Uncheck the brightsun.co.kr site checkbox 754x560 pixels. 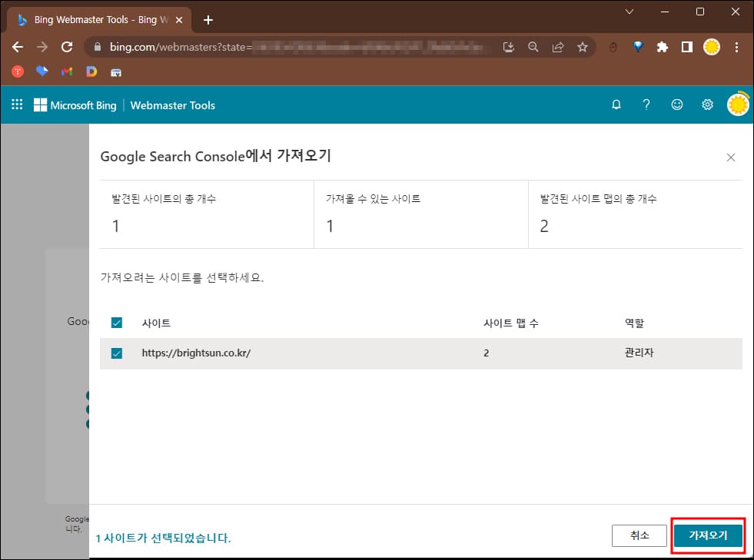pyautogui.click(x=116, y=353)
